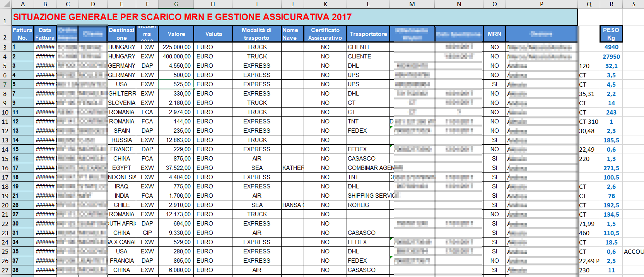Click the Select All corner box

(x=5, y=4)
